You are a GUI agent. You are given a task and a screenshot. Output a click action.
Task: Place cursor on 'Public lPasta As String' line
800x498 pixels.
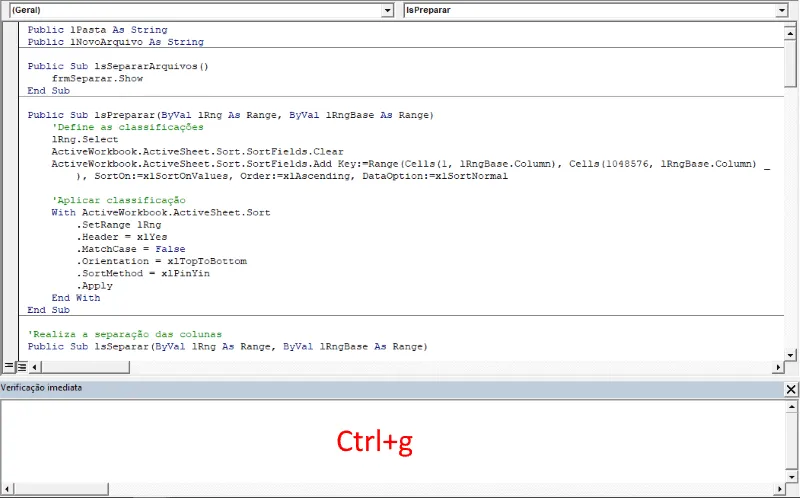click(97, 30)
